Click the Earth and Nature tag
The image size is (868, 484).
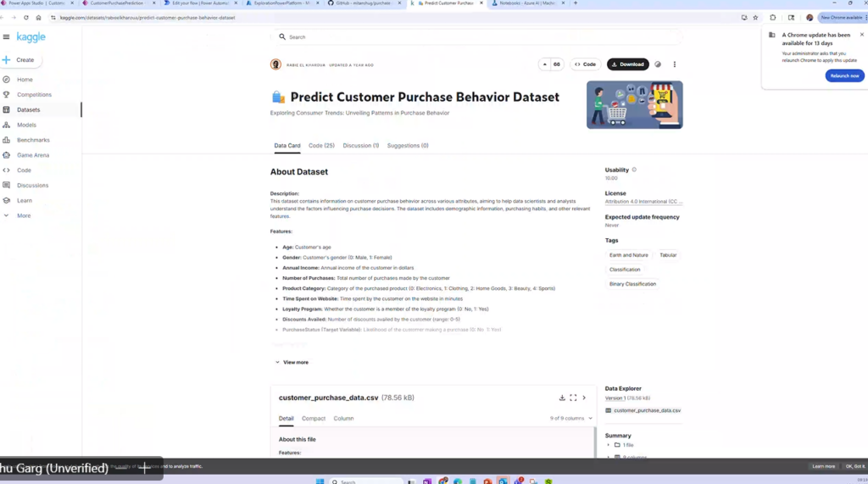coord(628,255)
